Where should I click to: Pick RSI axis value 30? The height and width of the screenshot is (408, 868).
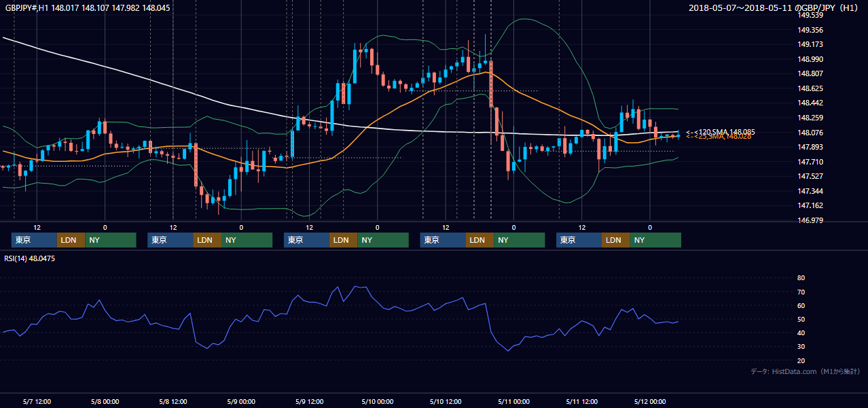click(801, 346)
